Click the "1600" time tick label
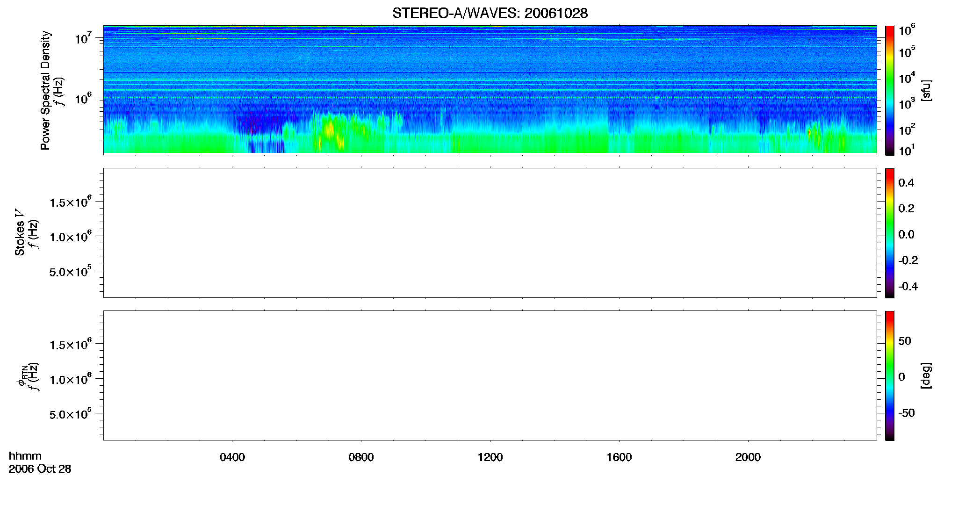The height and width of the screenshot is (505, 980). point(619,457)
